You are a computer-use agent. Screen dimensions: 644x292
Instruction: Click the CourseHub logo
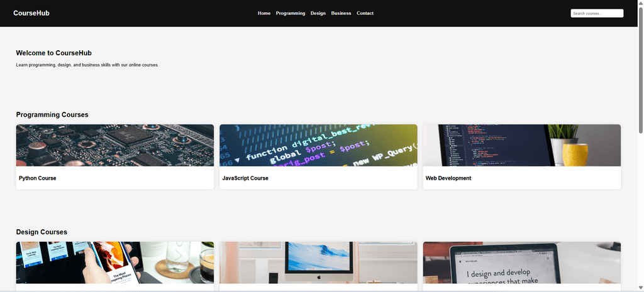[x=31, y=13]
